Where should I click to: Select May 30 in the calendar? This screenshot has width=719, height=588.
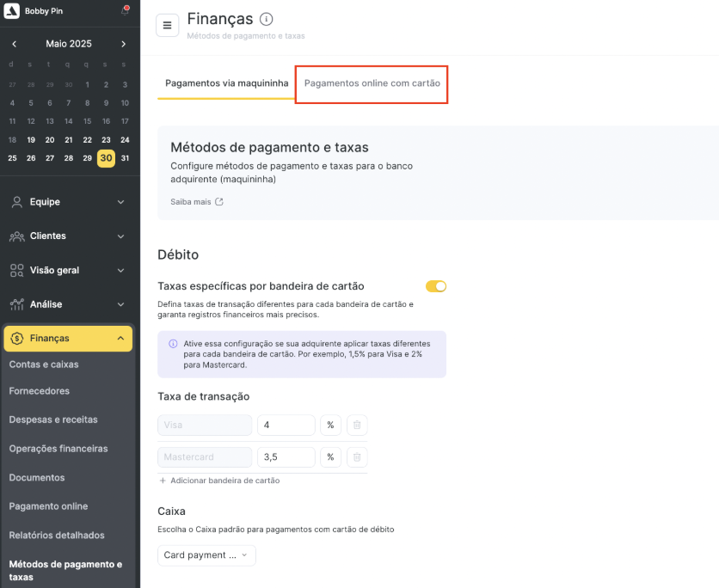106,158
